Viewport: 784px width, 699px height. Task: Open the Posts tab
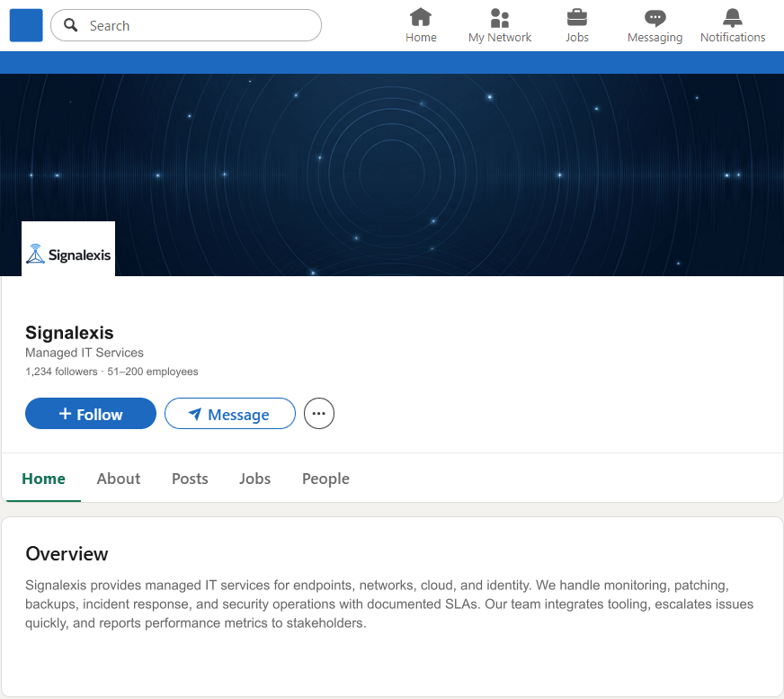(190, 479)
